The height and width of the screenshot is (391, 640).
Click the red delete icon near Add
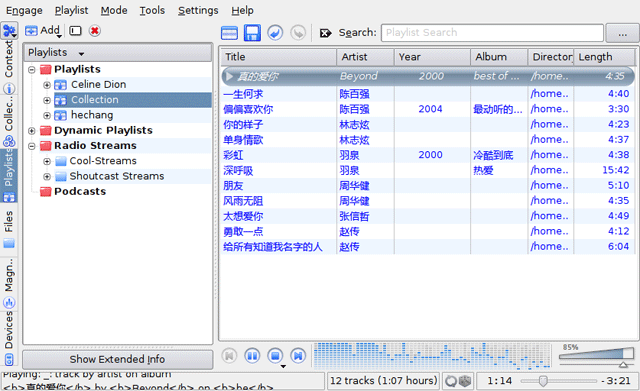pyautogui.click(x=95, y=31)
